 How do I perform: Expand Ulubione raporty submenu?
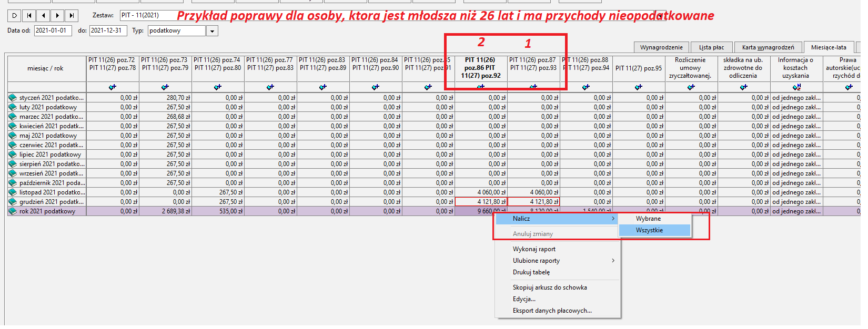(613, 261)
